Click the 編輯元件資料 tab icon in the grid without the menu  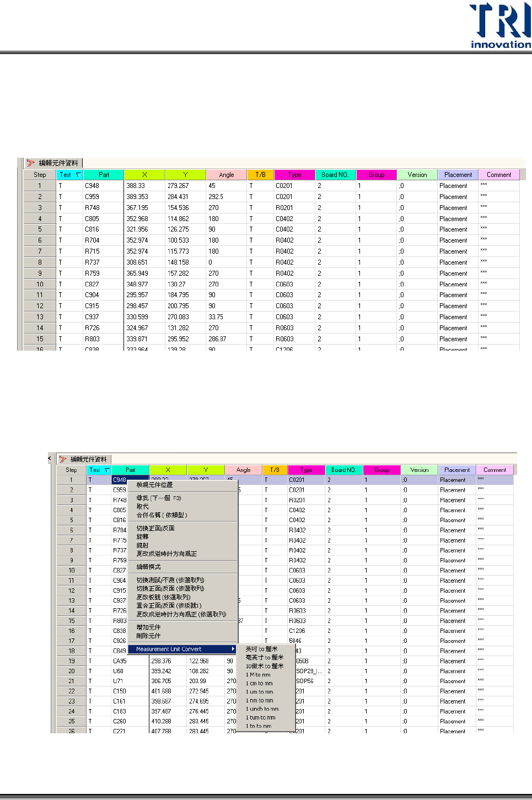pyautogui.click(x=30, y=163)
